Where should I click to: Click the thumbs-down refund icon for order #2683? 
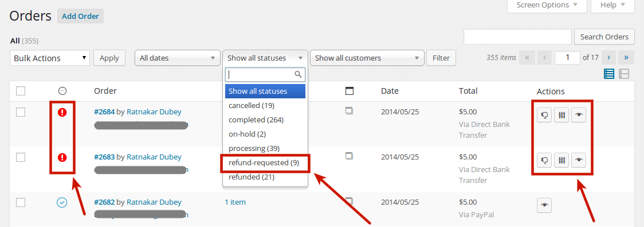545,160
